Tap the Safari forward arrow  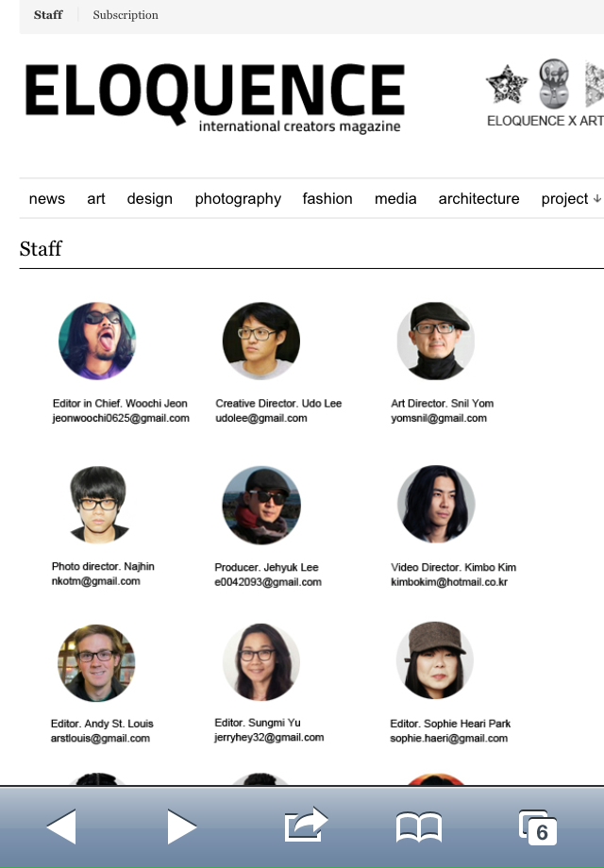[181, 826]
